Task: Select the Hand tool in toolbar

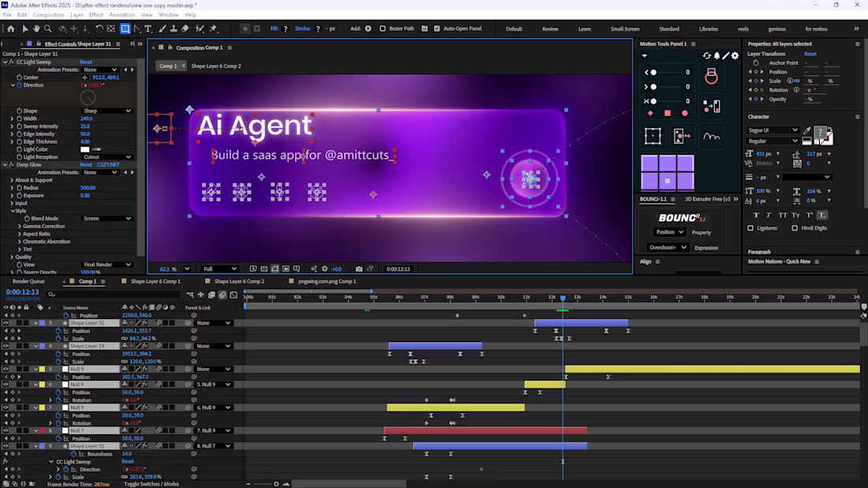Action: tap(37, 28)
